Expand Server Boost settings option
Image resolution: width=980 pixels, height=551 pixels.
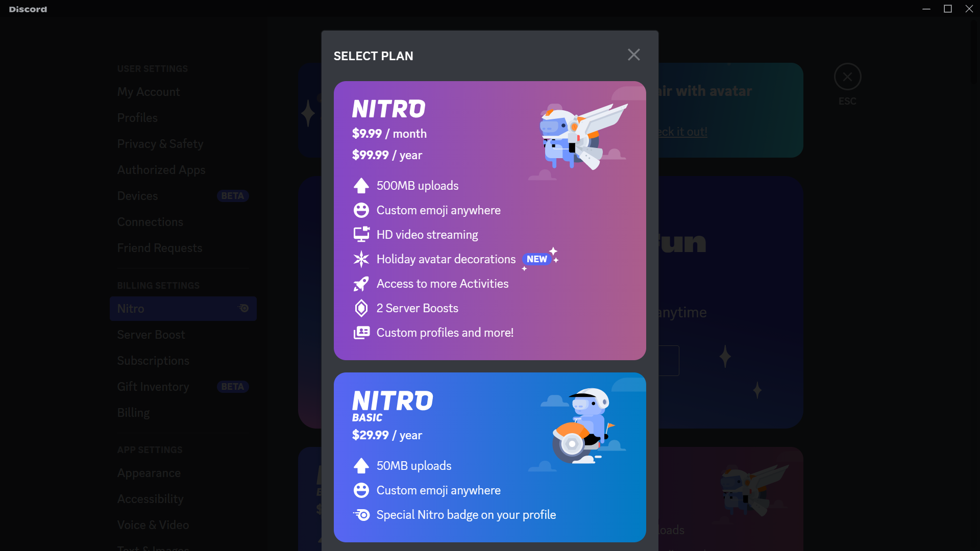pyautogui.click(x=151, y=335)
